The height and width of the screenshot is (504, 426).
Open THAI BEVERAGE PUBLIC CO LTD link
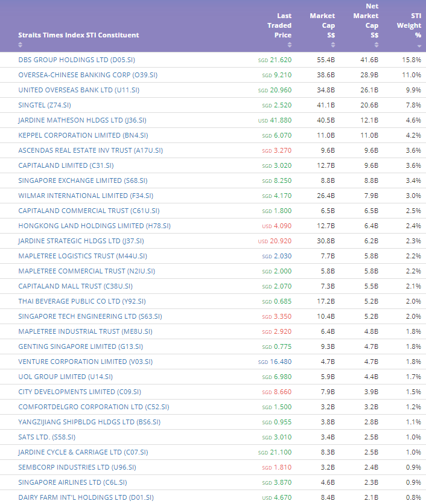pyautogui.click(x=82, y=302)
